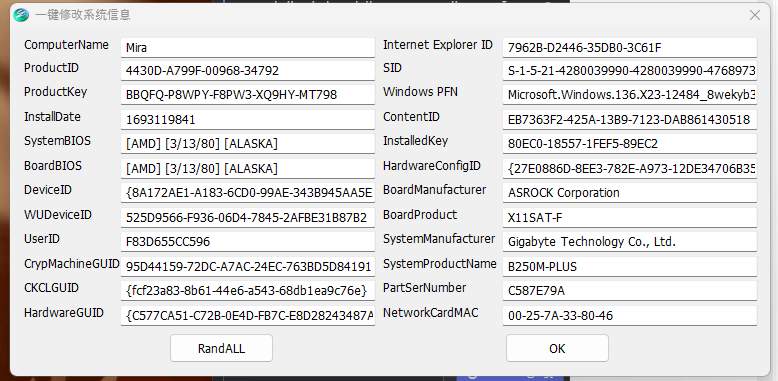The height and width of the screenshot is (381, 778).
Task: Click SystemProductName field B250M-PLUS
Action: pos(630,266)
